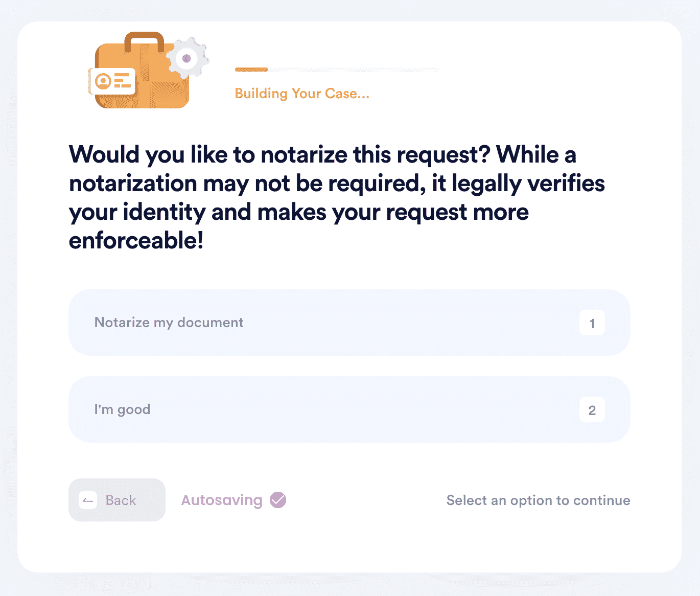The width and height of the screenshot is (700, 596).
Task: Click the notarization question heading
Action: 337,197
